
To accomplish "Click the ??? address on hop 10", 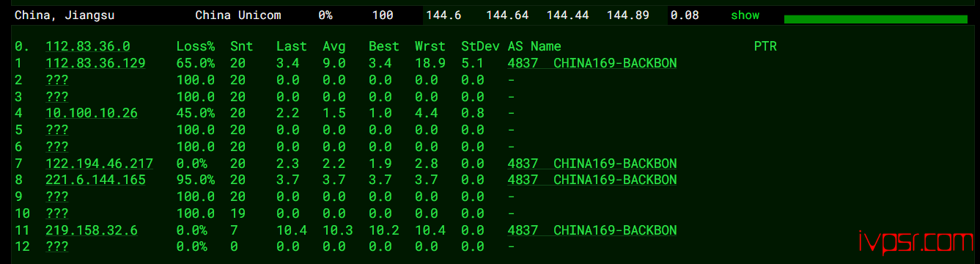I will 57,213.
